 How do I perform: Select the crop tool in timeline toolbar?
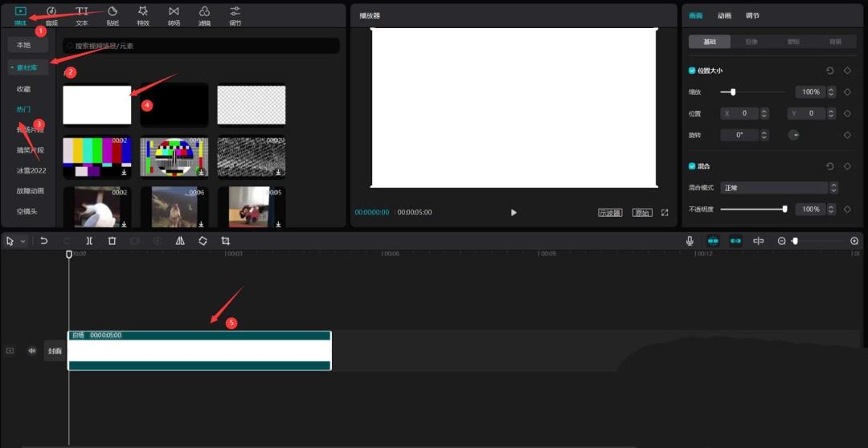pos(225,241)
